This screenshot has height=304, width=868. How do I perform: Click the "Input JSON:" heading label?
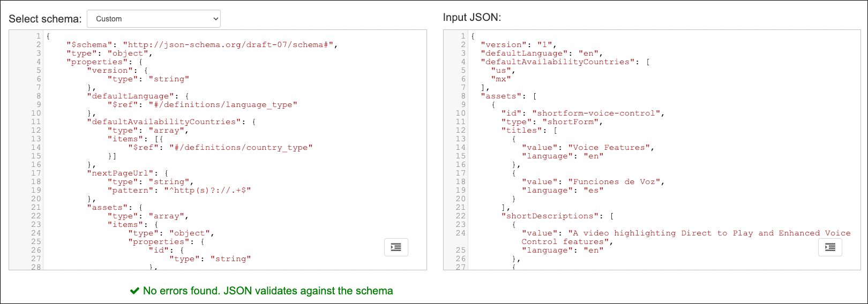[x=472, y=17]
